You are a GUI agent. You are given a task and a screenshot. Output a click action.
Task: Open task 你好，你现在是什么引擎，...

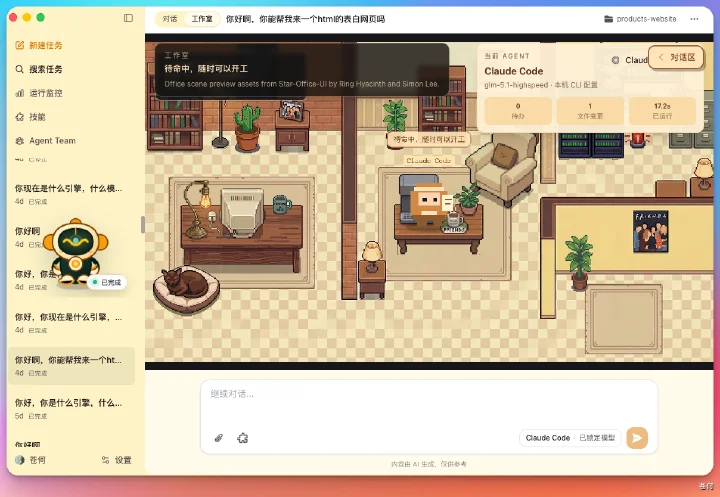pyautogui.click(x=71, y=322)
